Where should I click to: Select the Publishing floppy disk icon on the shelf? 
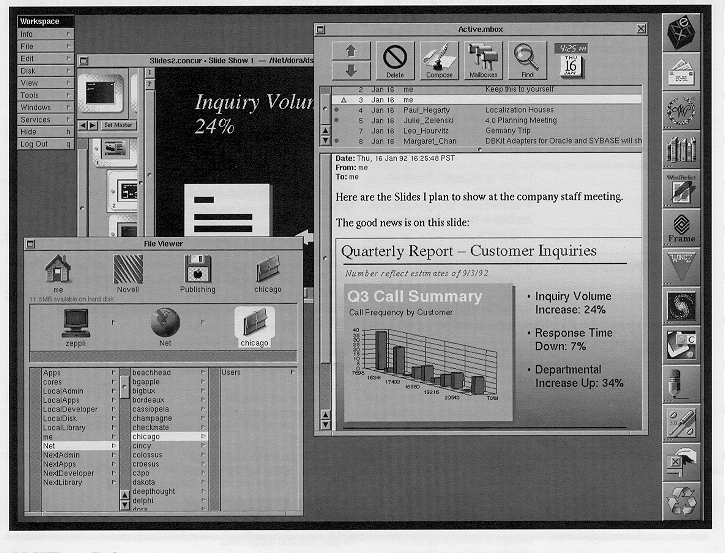pos(197,271)
